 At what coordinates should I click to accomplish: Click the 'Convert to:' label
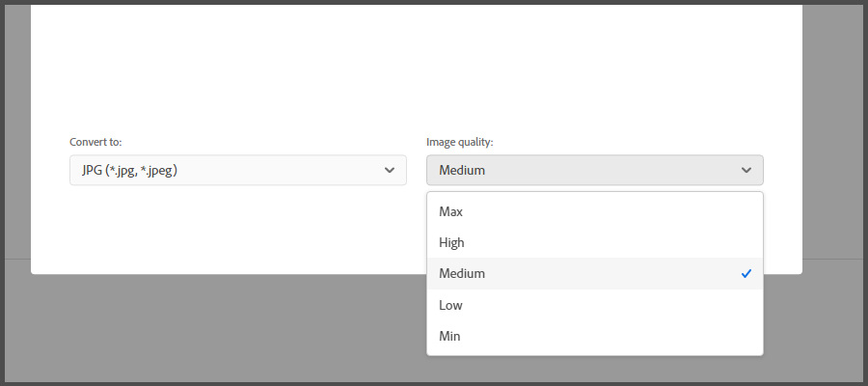[x=95, y=142]
